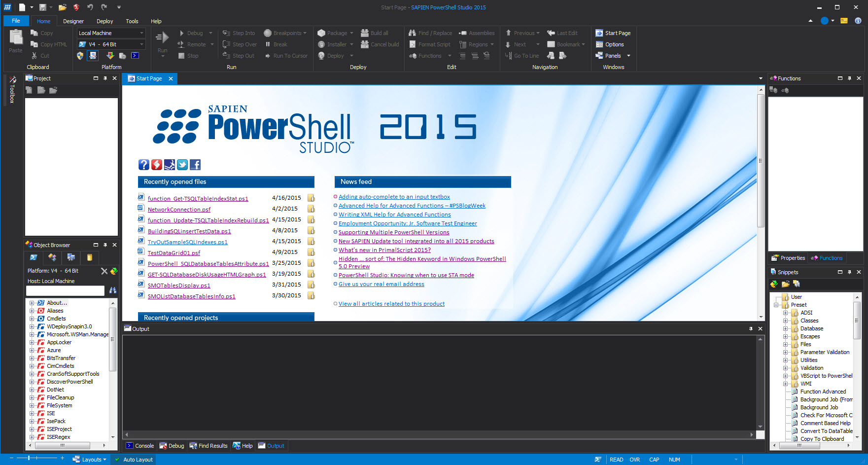Collapse the ribbon with the up arrow

pos(811,21)
